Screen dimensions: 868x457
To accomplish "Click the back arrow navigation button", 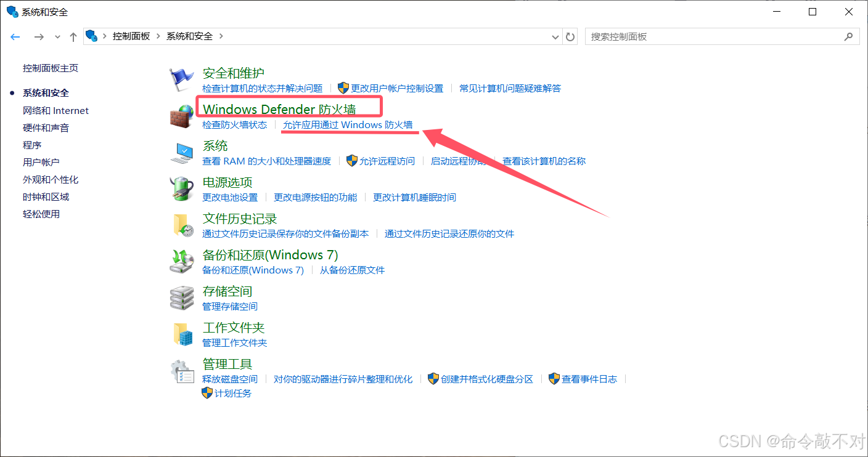I will pos(16,37).
